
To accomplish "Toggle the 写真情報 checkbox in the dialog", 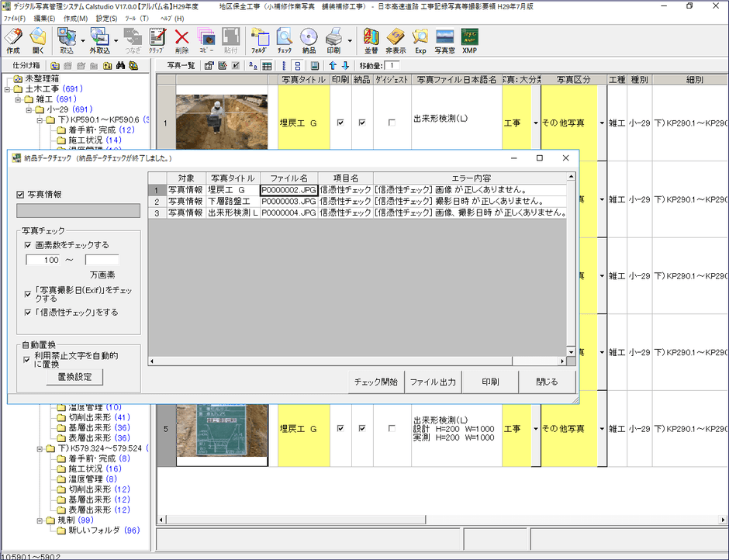I will click(x=19, y=195).
